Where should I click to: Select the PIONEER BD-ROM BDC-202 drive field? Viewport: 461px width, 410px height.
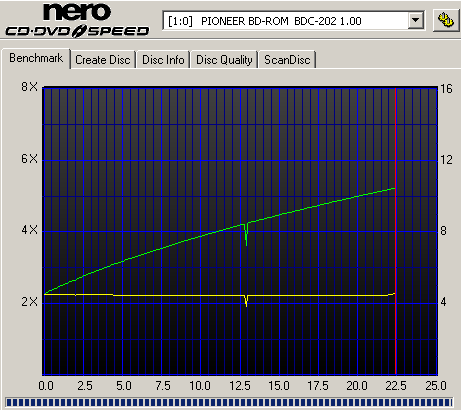[294, 21]
